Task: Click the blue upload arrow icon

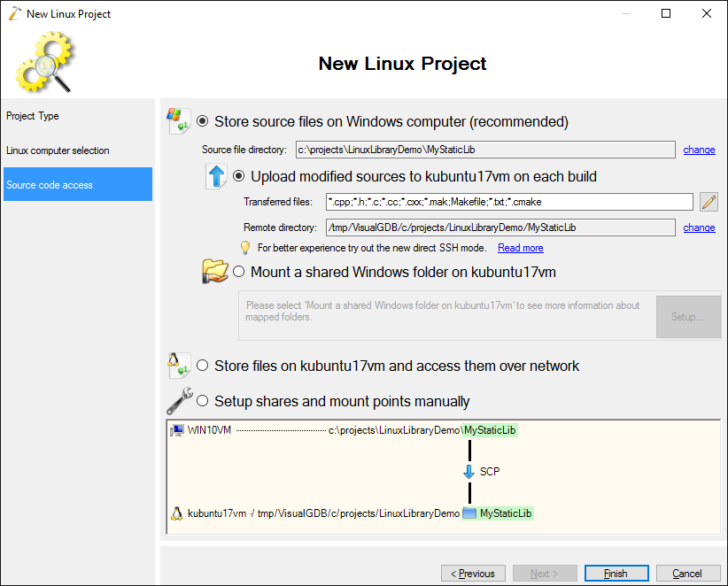Action: pos(217,176)
